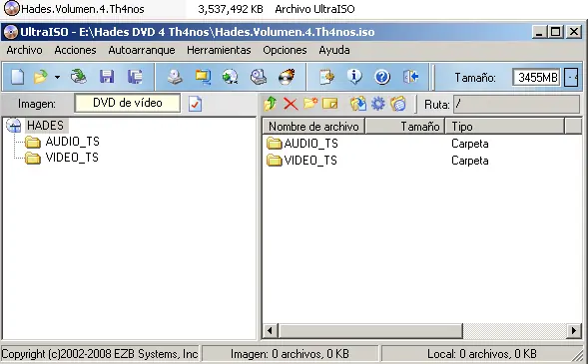Select AUDIO_TS in the left tree

pos(72,142)
